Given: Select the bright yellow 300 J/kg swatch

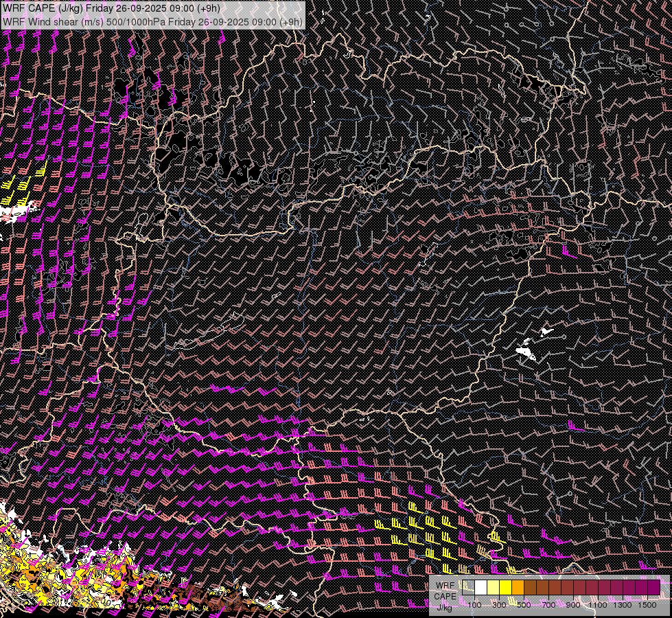Looking at the screenshot, I should click(505, 588).
